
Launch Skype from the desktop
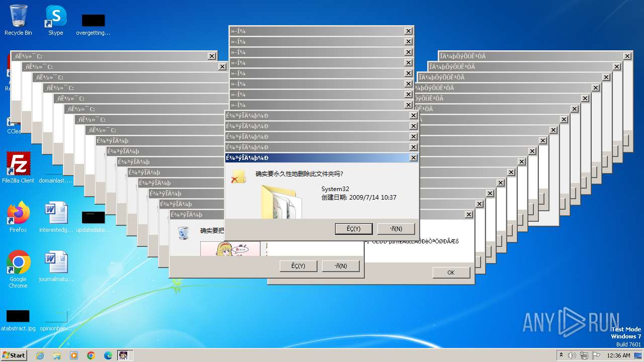56,20
